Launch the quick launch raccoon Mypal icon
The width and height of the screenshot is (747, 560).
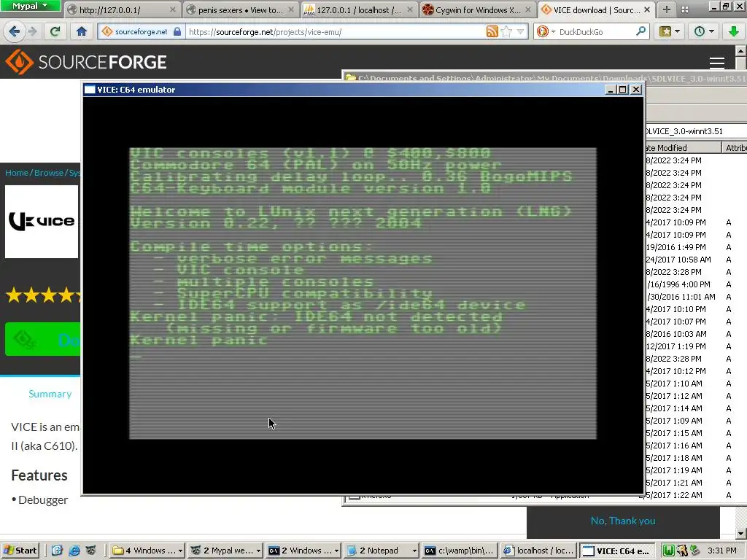90,551
